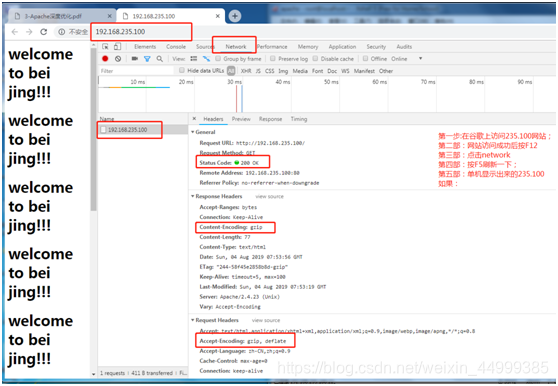Filter requests by WS type
The width and height of the screenshot is (558, 386).
click(345, 71)
